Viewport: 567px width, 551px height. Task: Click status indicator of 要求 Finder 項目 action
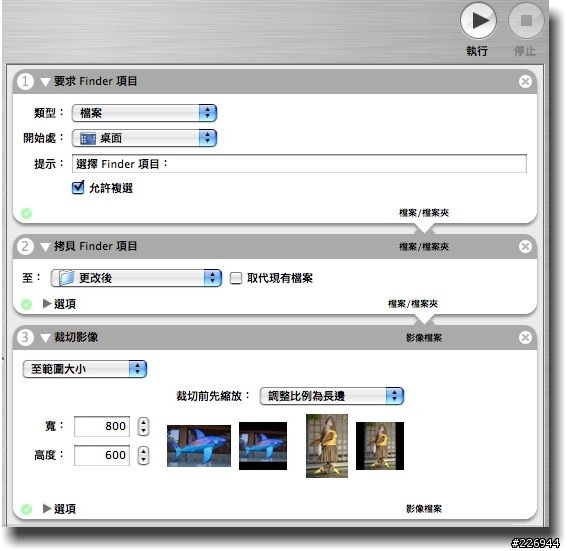click(26, 213)
